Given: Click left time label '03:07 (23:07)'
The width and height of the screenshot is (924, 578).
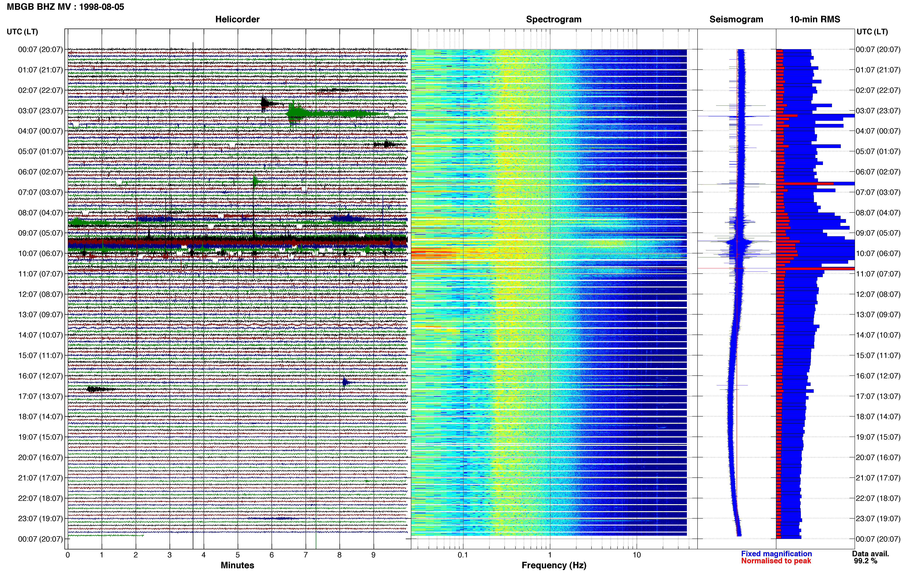Looking at the screenshot, I should click(40, 111).
